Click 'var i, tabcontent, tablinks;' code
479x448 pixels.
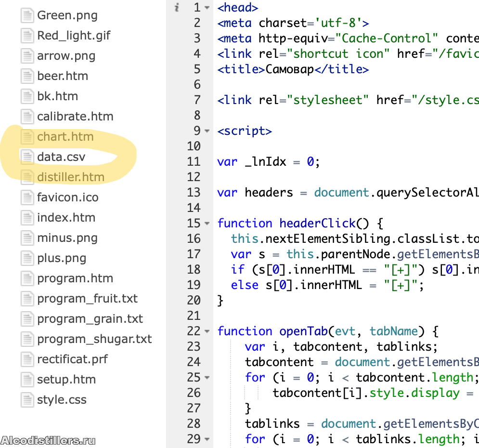(341, 347)
